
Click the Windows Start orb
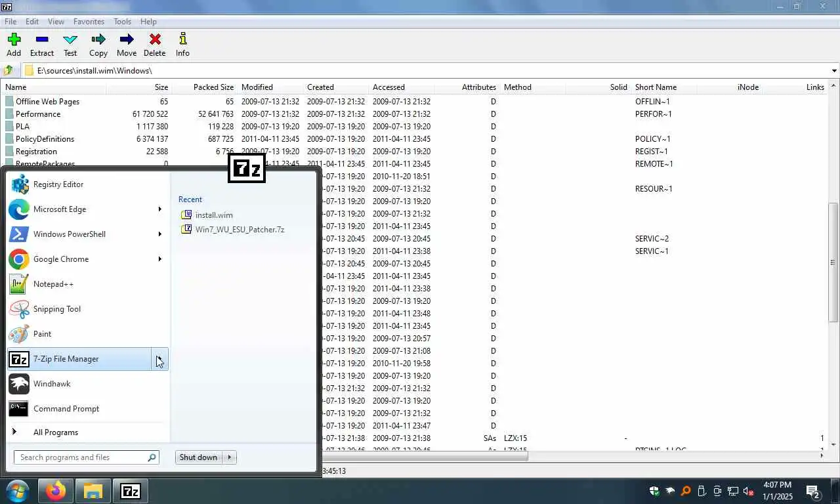(x=18, y=491)
